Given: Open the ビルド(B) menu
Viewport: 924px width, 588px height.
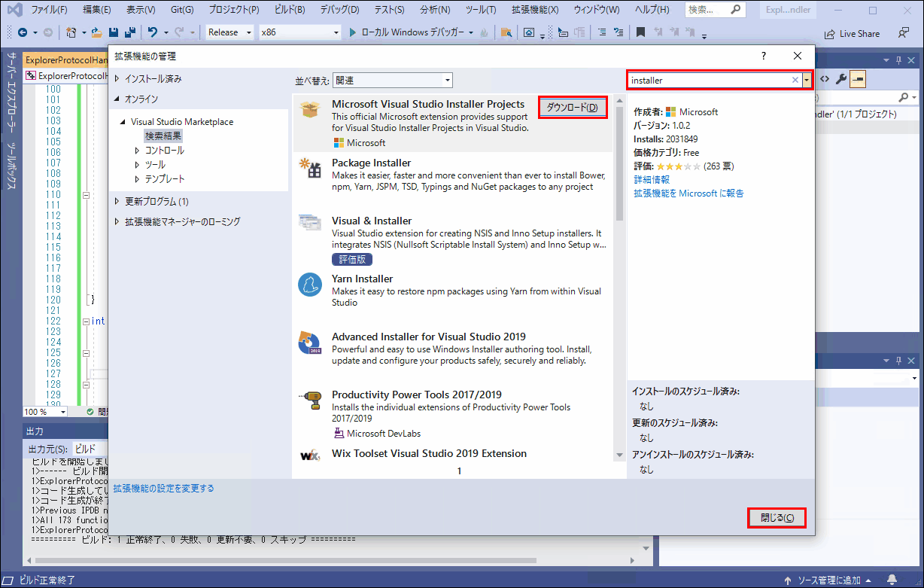Looking at the screenshot, I should tap(288, 11).
